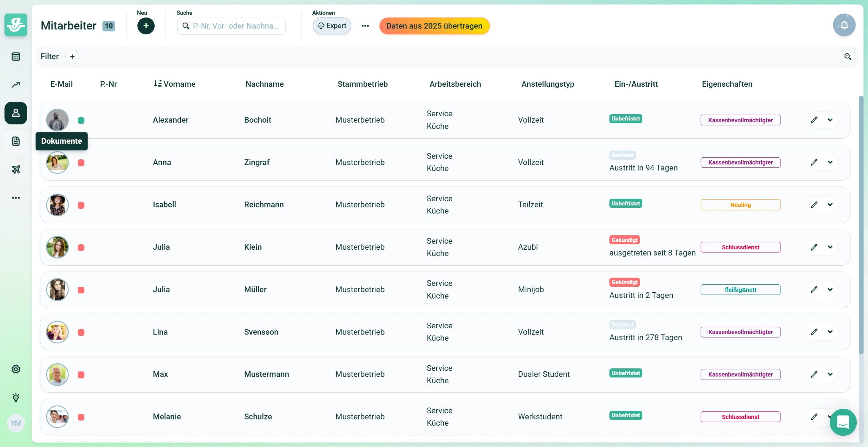Sort by the Ein-/Austritt column header

point(636,84)
